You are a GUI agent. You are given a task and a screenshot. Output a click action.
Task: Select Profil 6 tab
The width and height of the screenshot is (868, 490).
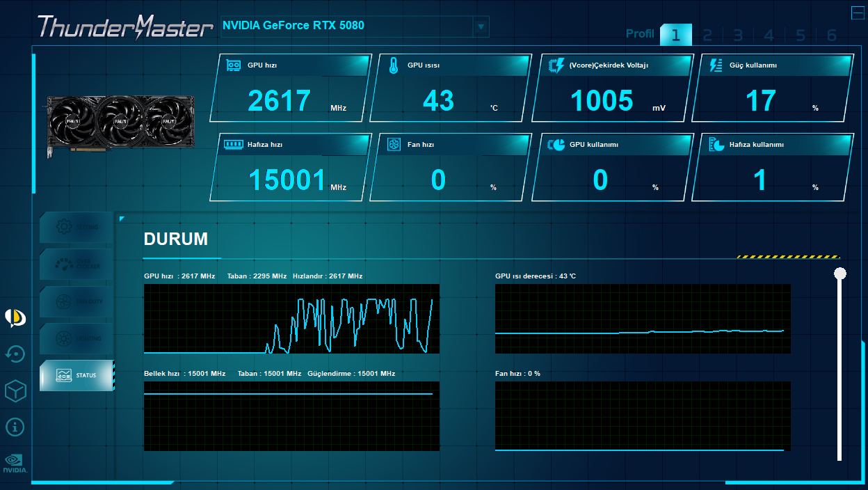coord(832,35)
